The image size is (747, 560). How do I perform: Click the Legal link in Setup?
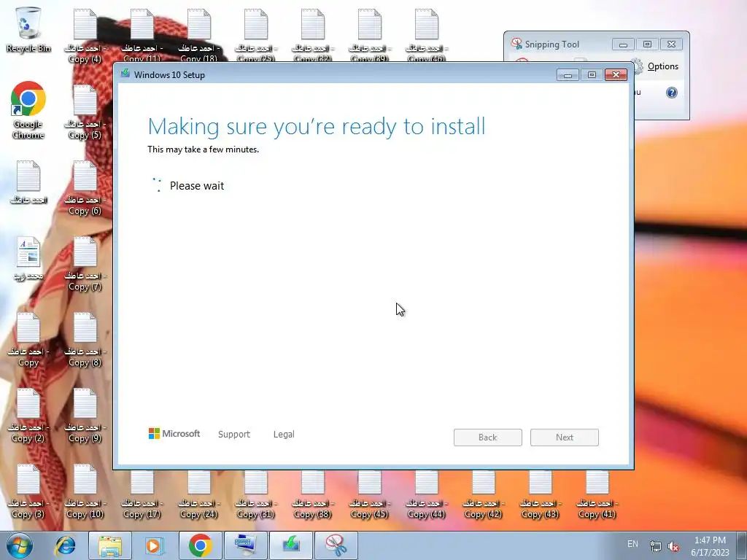point(284,435)
